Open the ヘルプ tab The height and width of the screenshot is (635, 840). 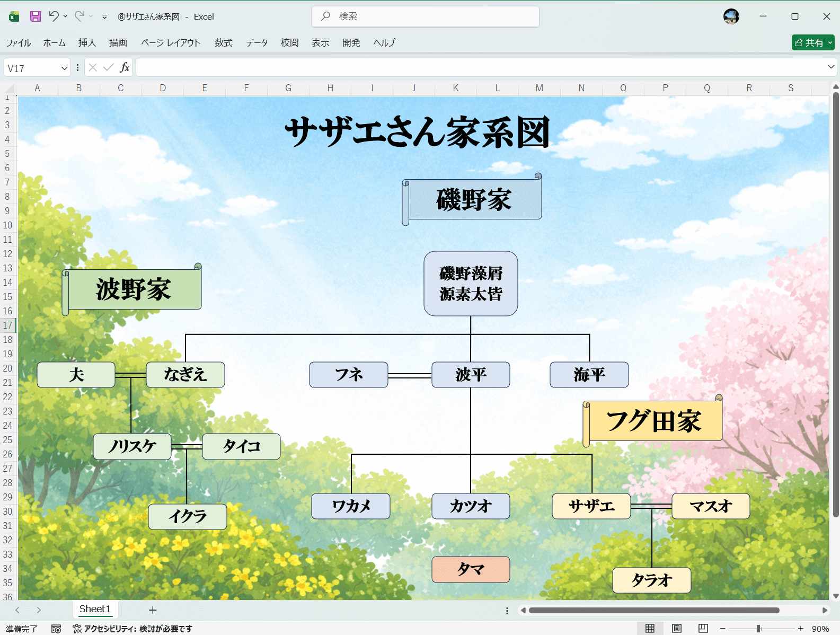pyautogui.click(x=384, y=42)
